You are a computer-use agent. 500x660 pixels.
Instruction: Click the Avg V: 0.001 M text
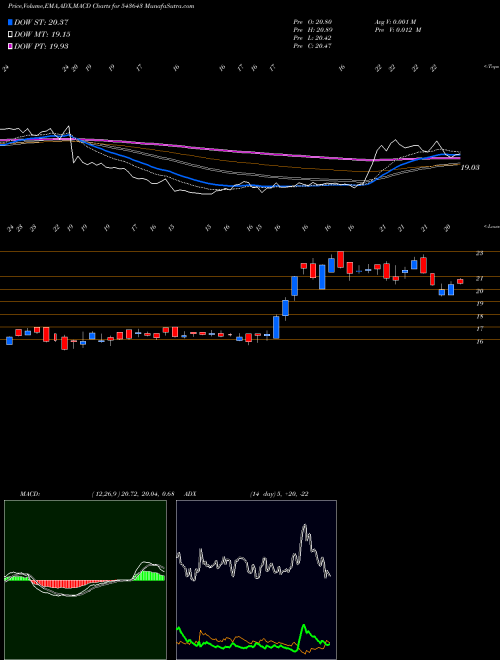point(395,21)
